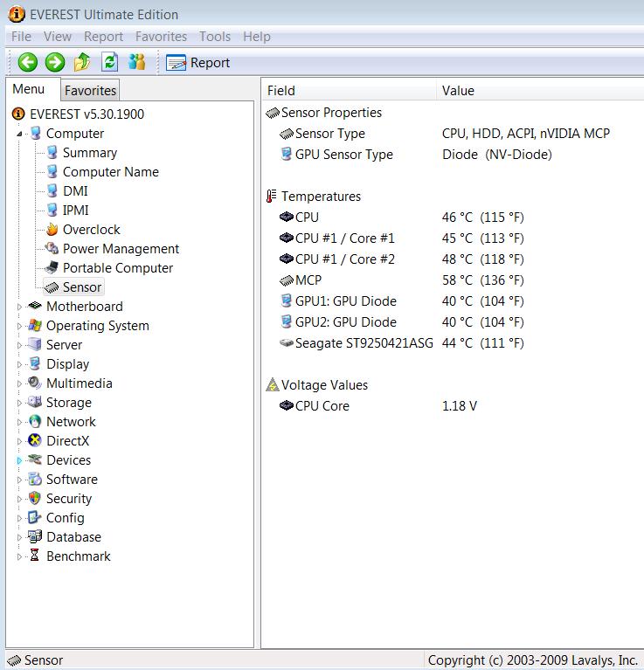This screenshot has width=644, height=670.
Task: Select Summary in the Computer tree
Action: click(90, 153)
